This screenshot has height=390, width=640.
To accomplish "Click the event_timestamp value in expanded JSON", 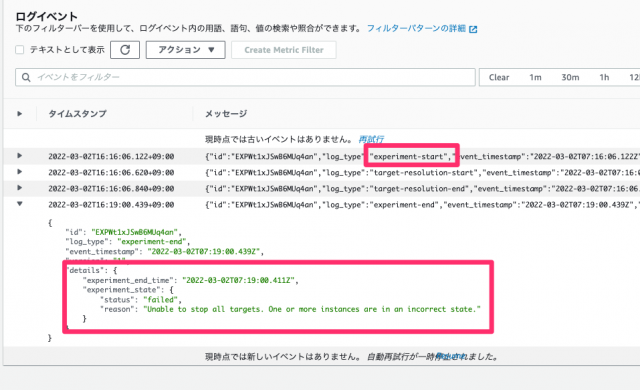I will 205,251.
